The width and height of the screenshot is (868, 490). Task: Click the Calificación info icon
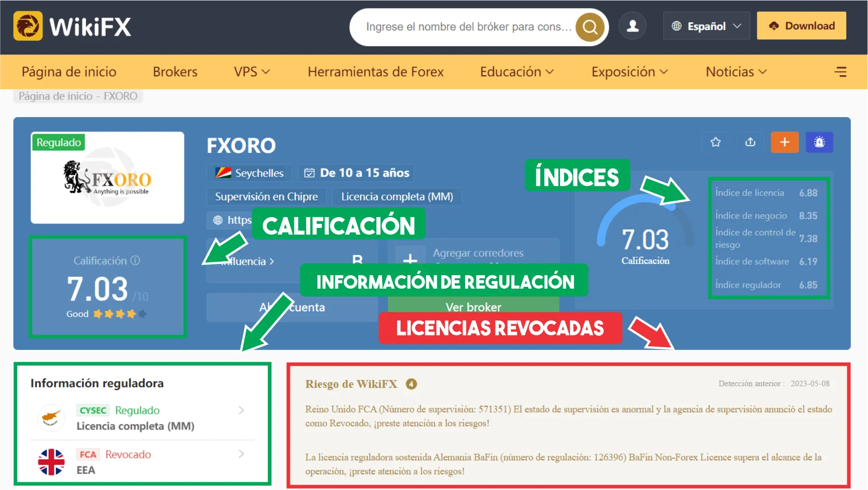pyautogui.click(x=135, y=260)
